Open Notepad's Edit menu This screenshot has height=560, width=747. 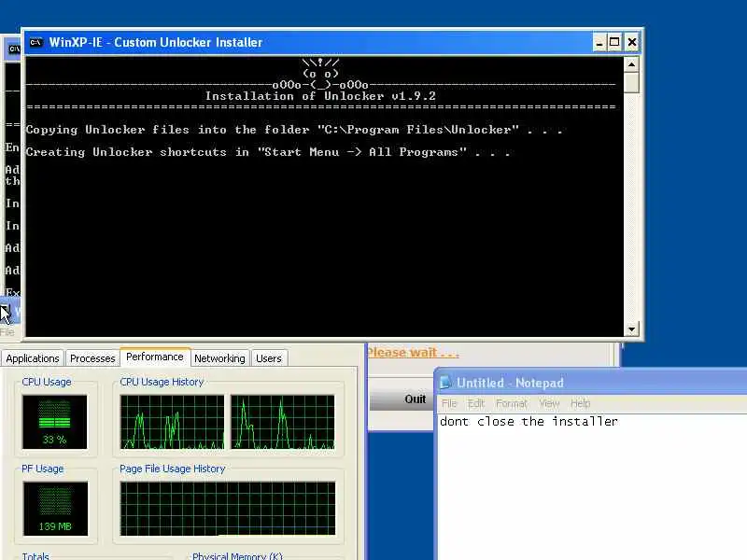coord(475,404)
